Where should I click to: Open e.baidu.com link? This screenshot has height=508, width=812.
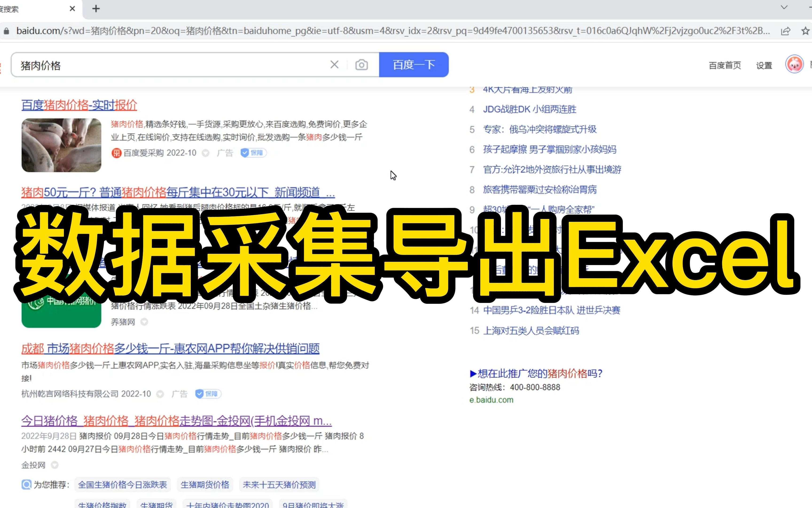pyautogui.click(x=491, y=400)
